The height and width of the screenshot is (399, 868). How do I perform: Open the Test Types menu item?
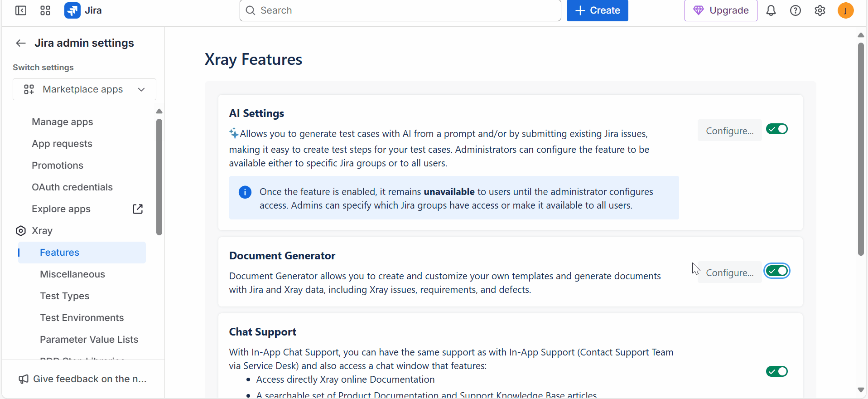65,296
